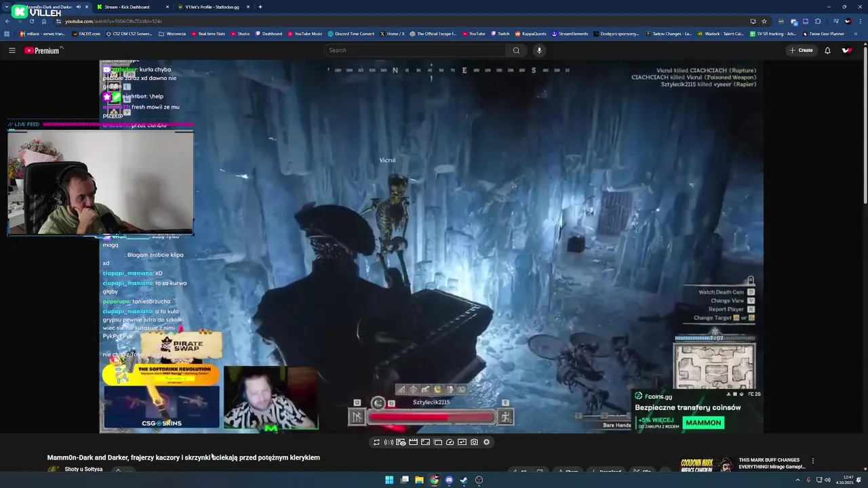Take a video screenshot with camera icon

click(x=474, y=442)
